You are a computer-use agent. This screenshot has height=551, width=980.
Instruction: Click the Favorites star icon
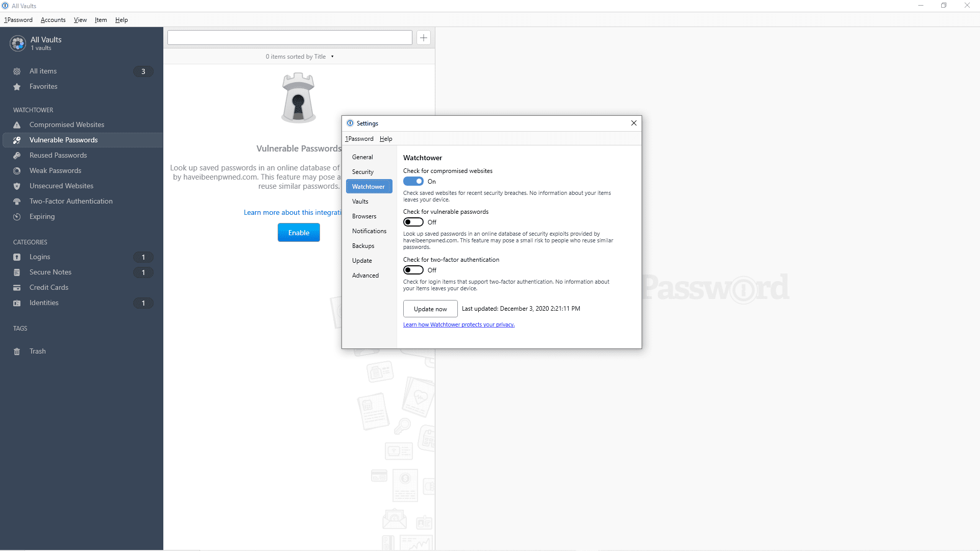pos(17,87)
